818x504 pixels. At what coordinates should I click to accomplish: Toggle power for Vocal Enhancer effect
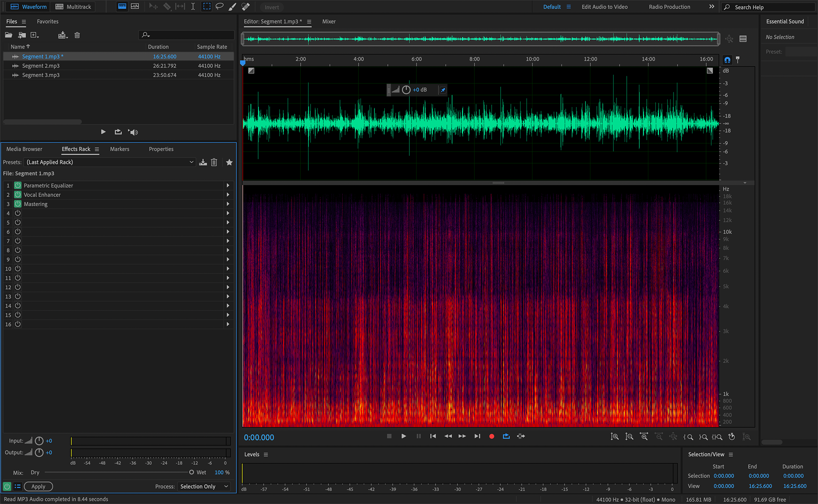point(18,195)
